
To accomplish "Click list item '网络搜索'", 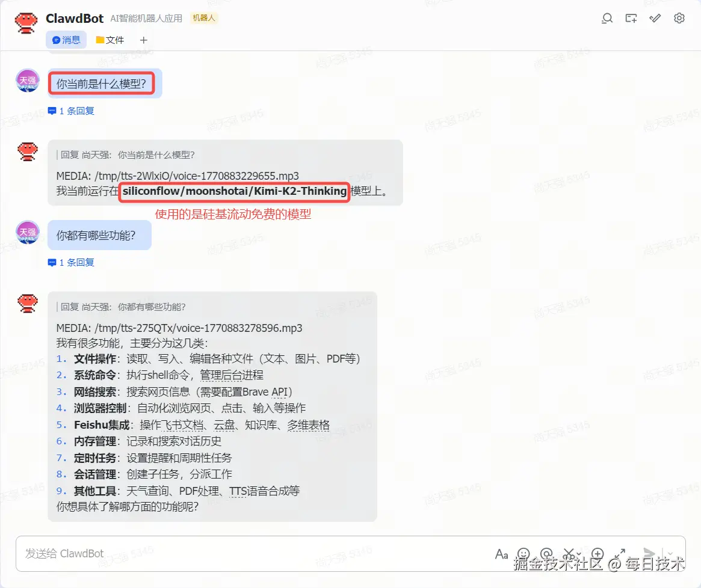I will (x=95, y=392).
